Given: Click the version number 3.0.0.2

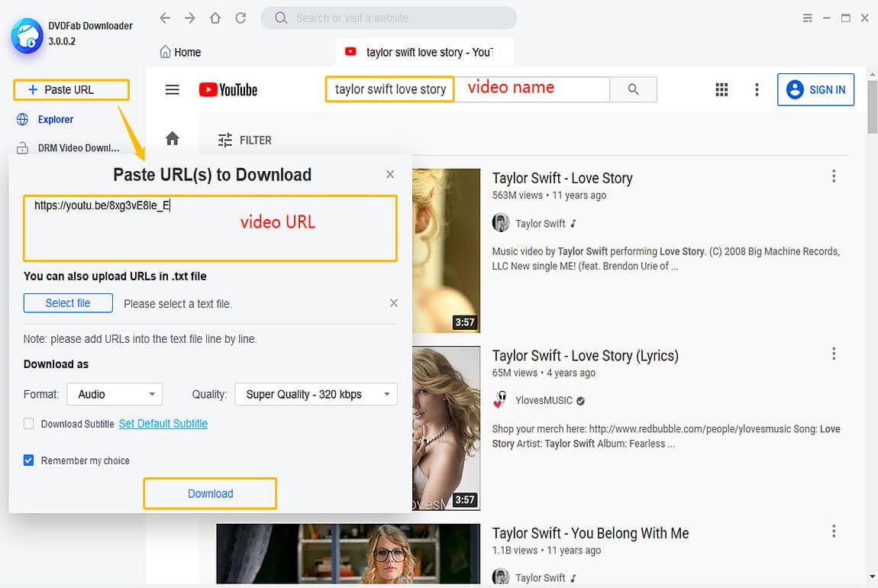Looking at the screenshot, I should point(62,41).
